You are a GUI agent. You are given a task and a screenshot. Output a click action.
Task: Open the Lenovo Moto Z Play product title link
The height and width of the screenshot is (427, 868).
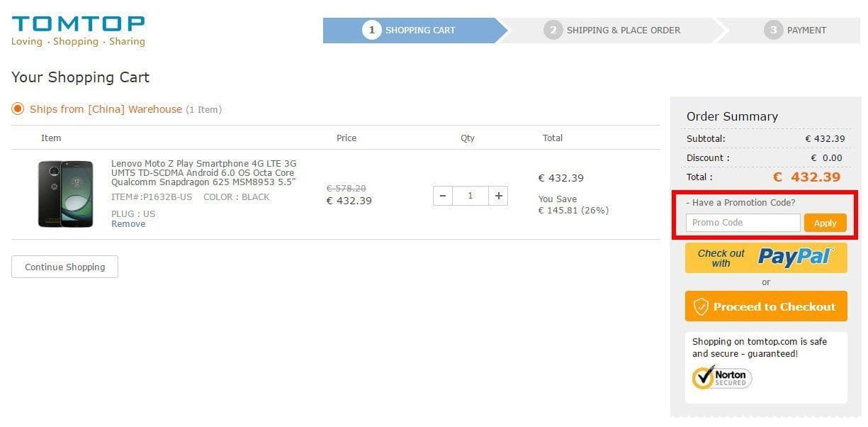click(204, 172)
